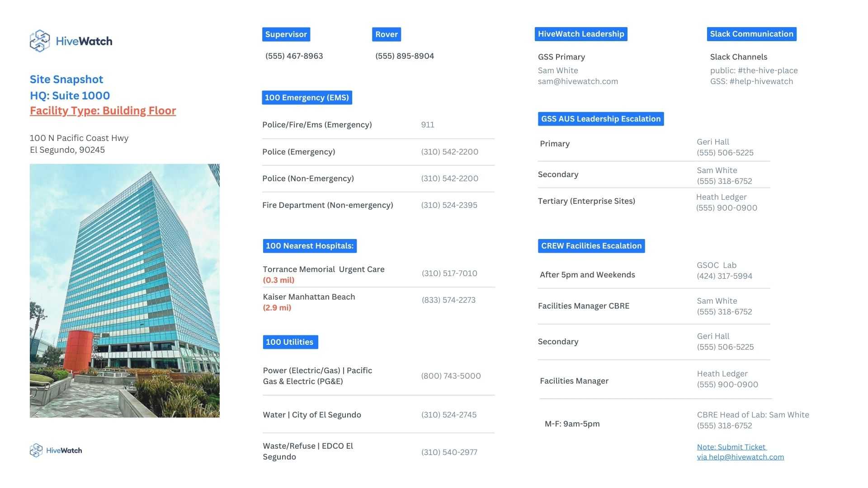Image resolution: width=868 pixels, height=488 pixels.
Task: Select the HiveWatch Leadership header
Action: (580, 34)
